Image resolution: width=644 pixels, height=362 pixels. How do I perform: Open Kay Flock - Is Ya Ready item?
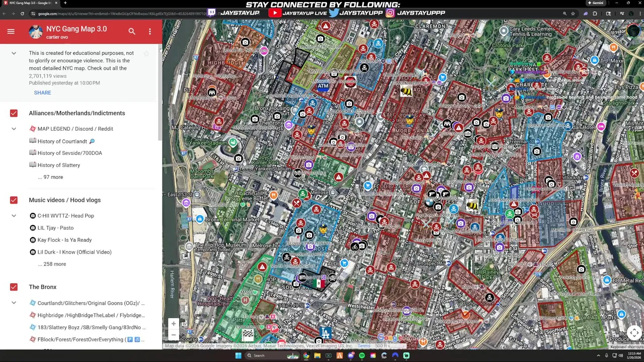pos(60,240)
